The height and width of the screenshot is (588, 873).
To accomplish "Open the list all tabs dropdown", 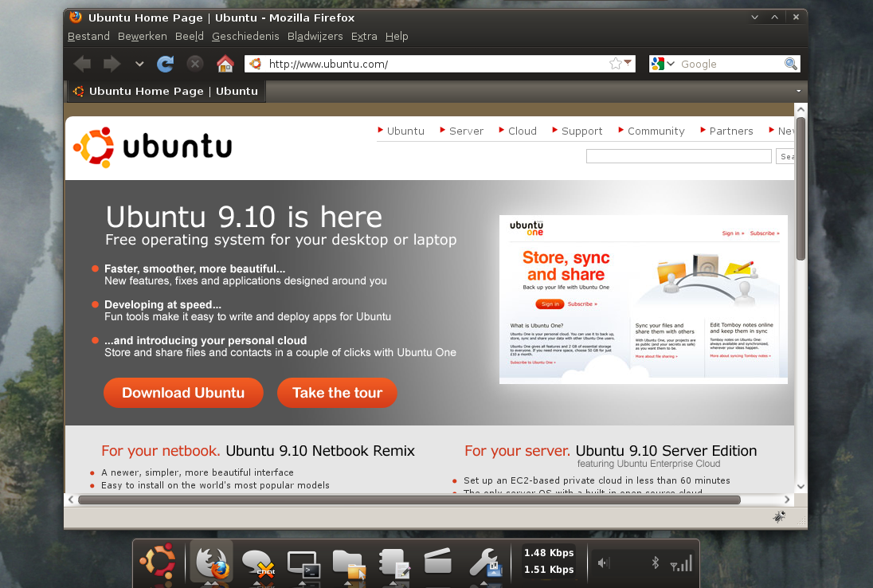I will point(798,91).
